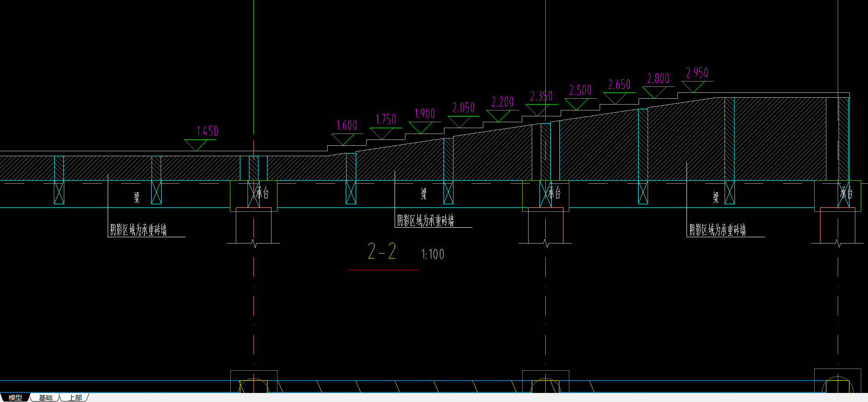The image size is (868, 402).
Task: Click the 2.800 elevation value
Action: click(658, 78)
